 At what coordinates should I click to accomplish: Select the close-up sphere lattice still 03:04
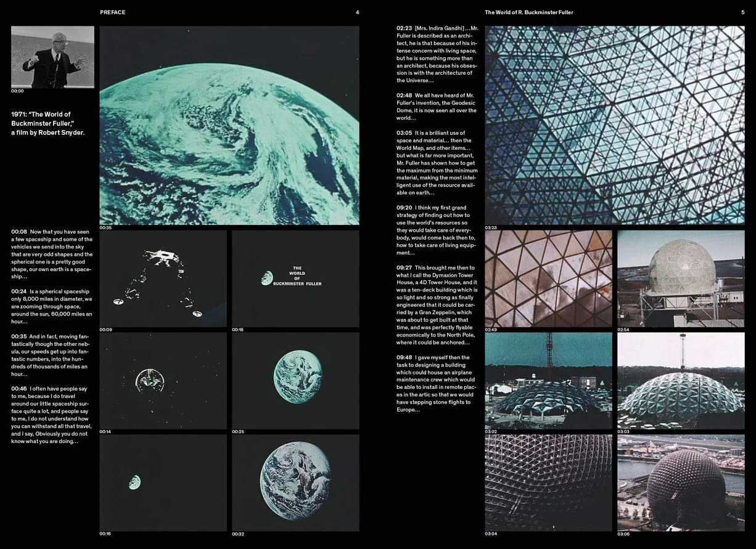pyautogui.click(x=549, y=482)
